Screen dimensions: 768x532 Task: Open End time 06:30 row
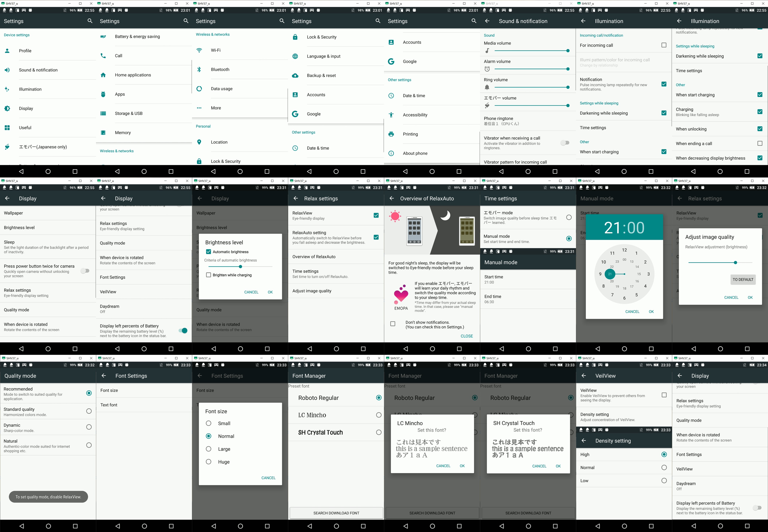pos(528,299)
